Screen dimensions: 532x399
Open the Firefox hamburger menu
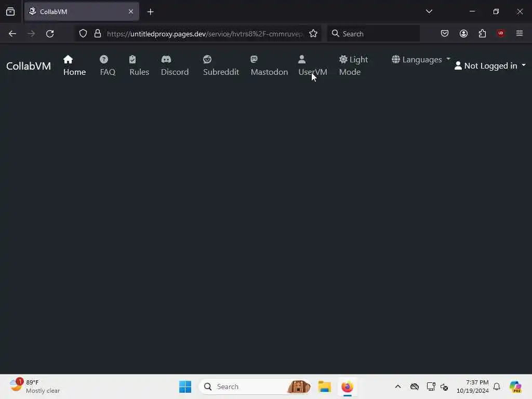tap(520, 33)
